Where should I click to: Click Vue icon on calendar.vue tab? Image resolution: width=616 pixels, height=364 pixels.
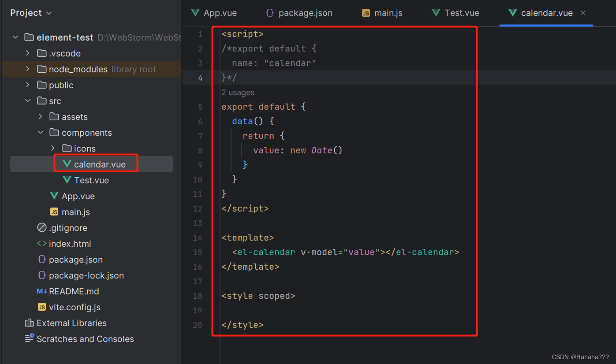coord(512,13)
